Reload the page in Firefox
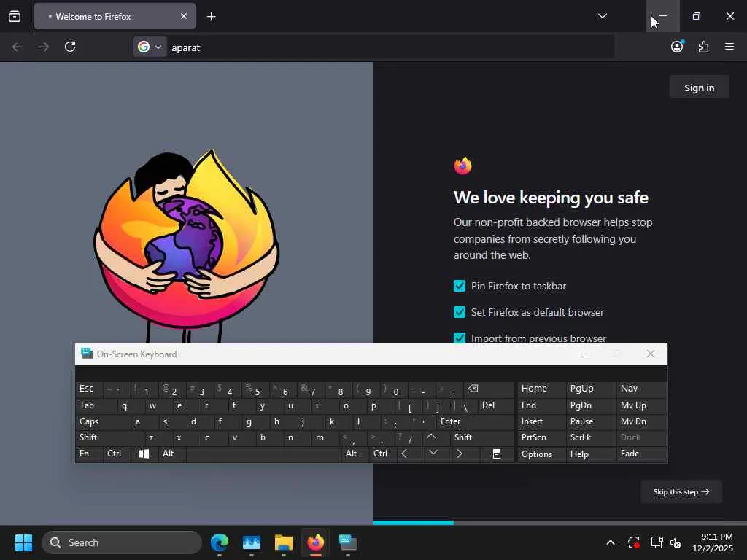This screenshot has width=747, height=560. pos(70,47)
